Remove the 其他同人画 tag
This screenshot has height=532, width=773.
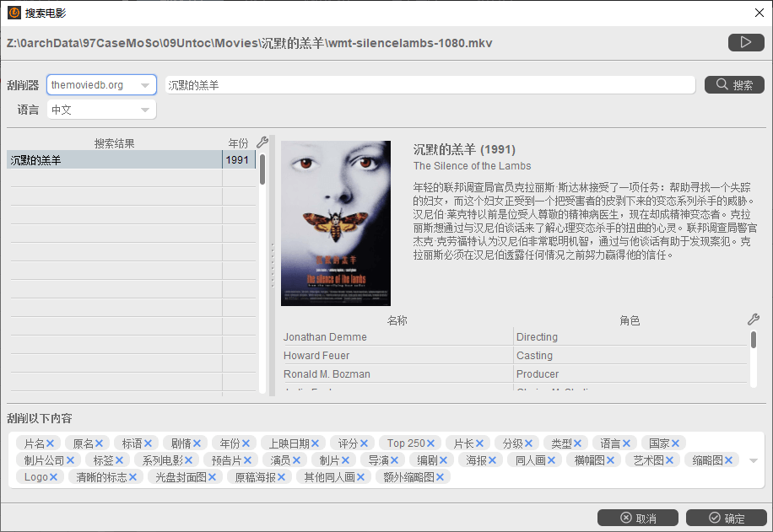tap(360, 477)
